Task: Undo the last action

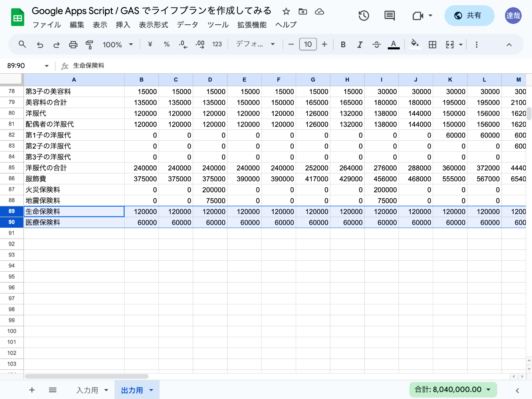Action: pos(40,44)
